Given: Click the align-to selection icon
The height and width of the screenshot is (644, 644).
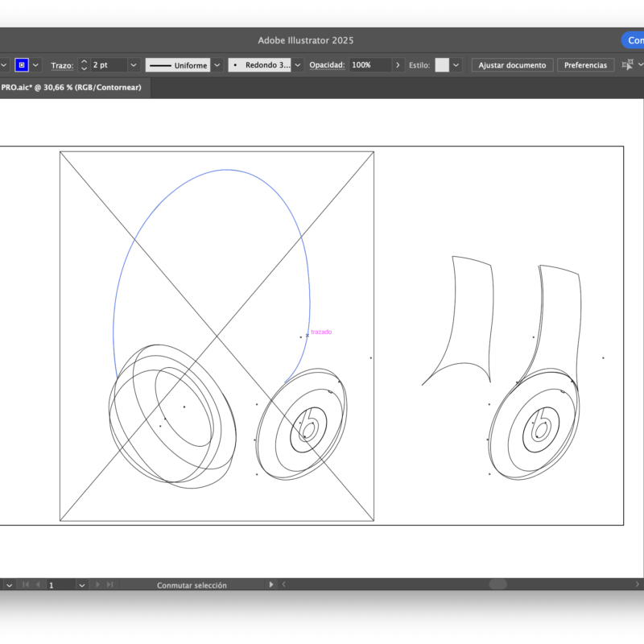Looking at the screenshot, I should point(627,65).
